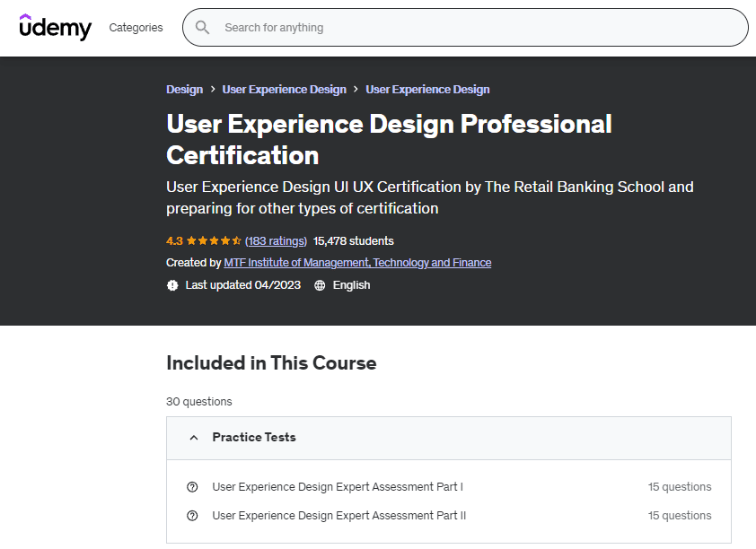
Task: Toggle the Practice Tests section header label
Action: coord(254,438)
